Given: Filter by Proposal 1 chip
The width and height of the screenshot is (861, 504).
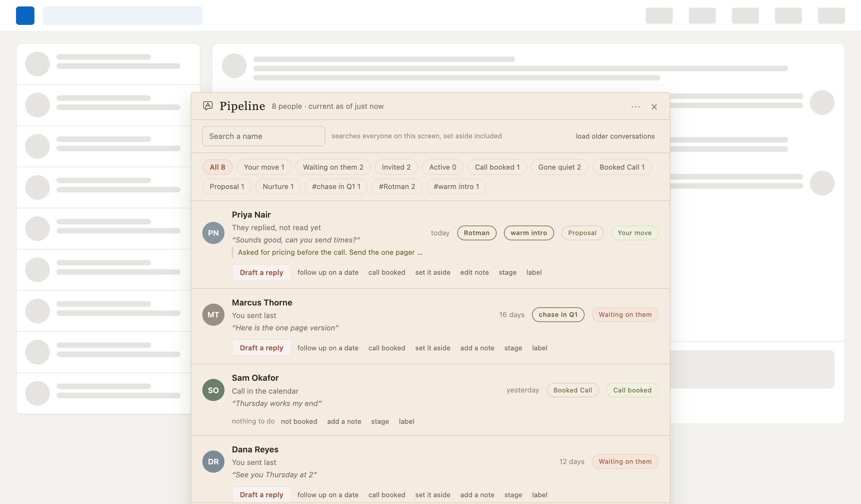Looking at the screenshot, I should 227,187.
